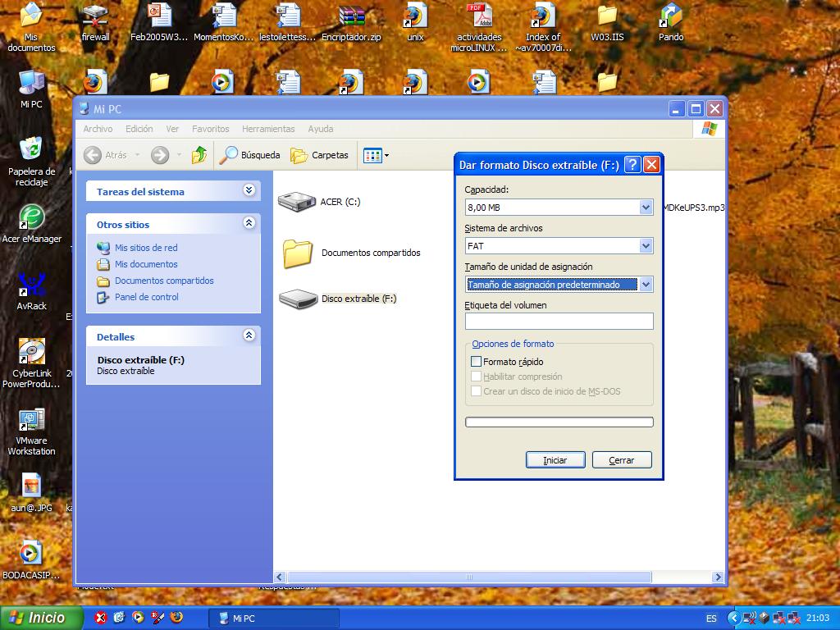Viewport: 840px width, 630px height.
Task: Follow the Documentos compartidos sidebar link
Action: [164, 281]
